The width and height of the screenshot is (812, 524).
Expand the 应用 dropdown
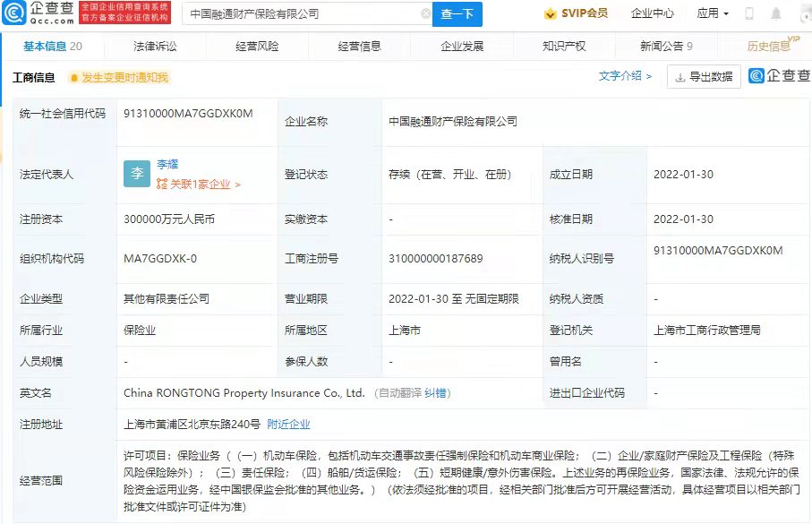(712, 13)
